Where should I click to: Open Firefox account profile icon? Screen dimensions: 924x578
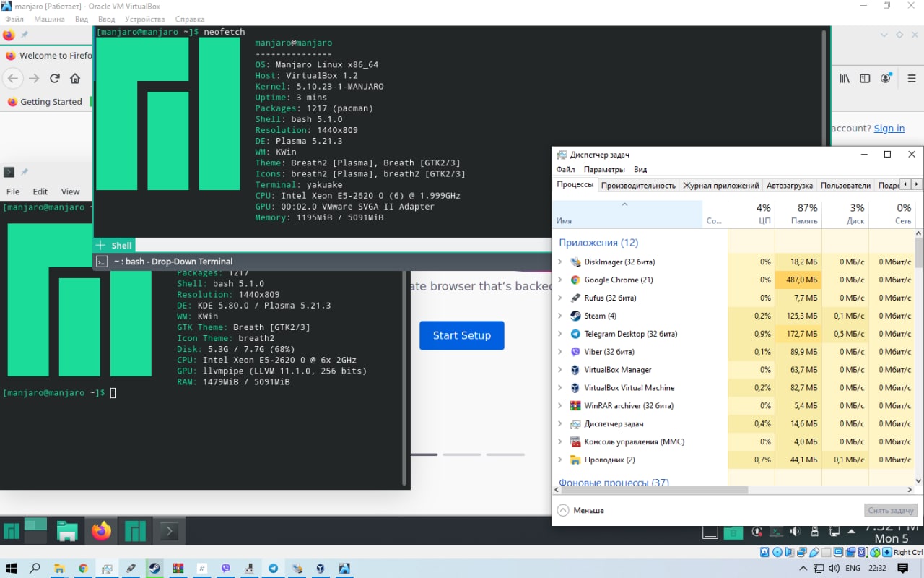pos(886,79)
